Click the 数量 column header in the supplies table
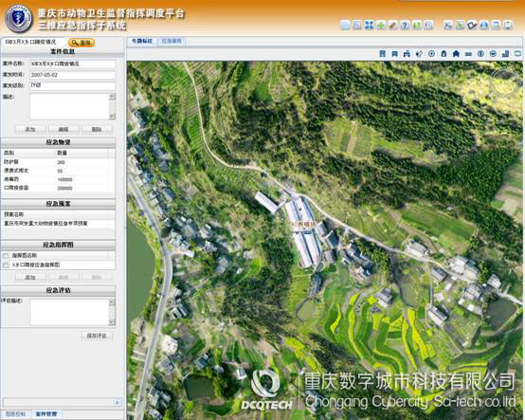The image size is (525, 420). [x=82, y=153]
